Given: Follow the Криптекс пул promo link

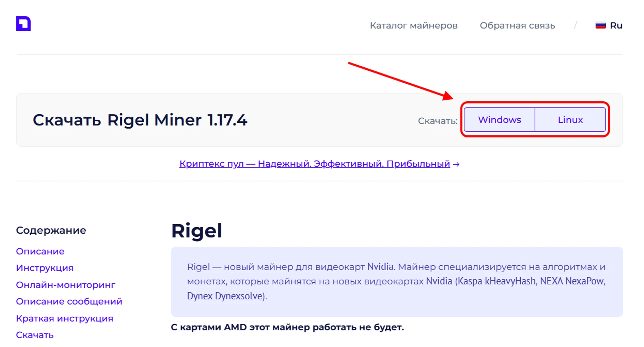Looking at the screenshot, I should point(314,164).
